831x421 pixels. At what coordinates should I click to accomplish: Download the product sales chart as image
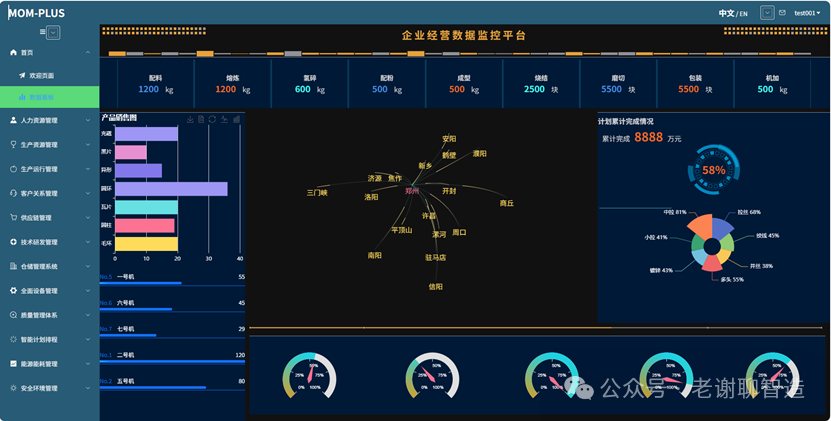[191, 120]
